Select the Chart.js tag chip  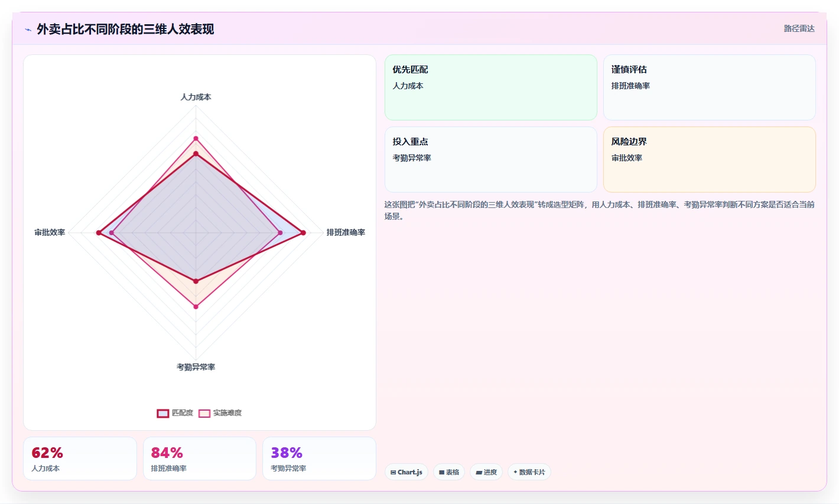[x=407, y=472]
